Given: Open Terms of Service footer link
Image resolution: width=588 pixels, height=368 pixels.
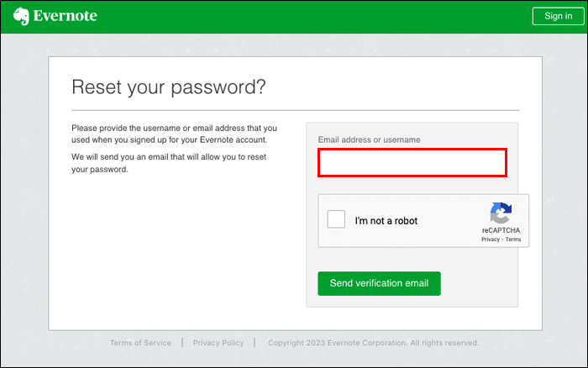Looking at the screenshot, I should tap(140, 343).
